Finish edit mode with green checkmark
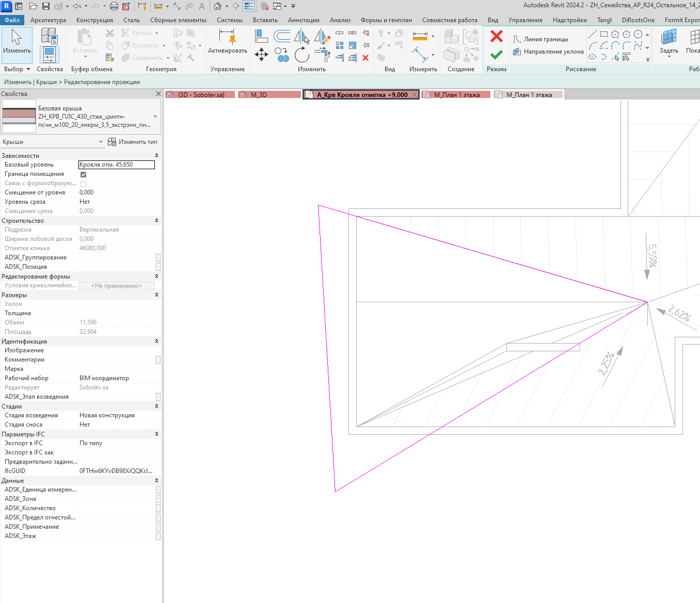Image resolution: width=700 pixels, height=603 pixels. (497, 55)
